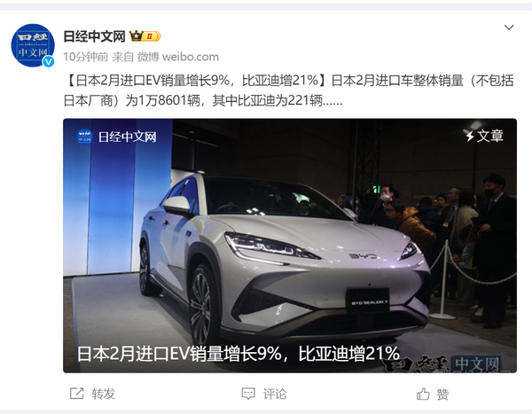Click the 评论 comment bubble icon

coord(248,394)
